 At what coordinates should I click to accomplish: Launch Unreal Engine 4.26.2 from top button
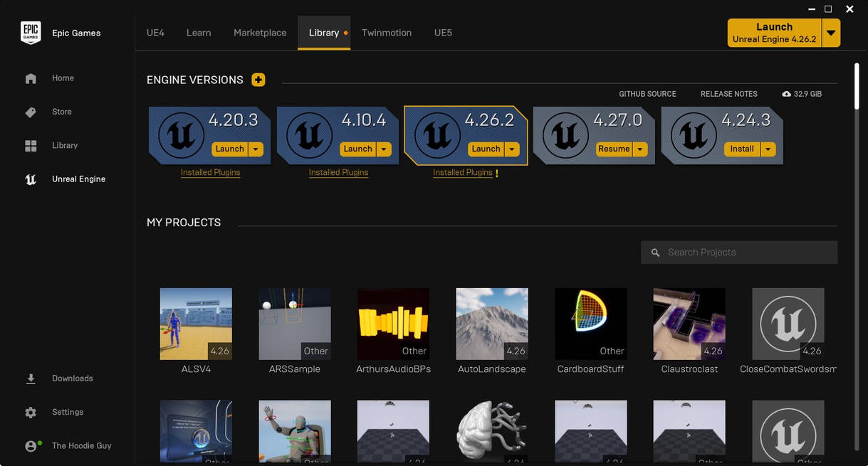tap(775, 33)
